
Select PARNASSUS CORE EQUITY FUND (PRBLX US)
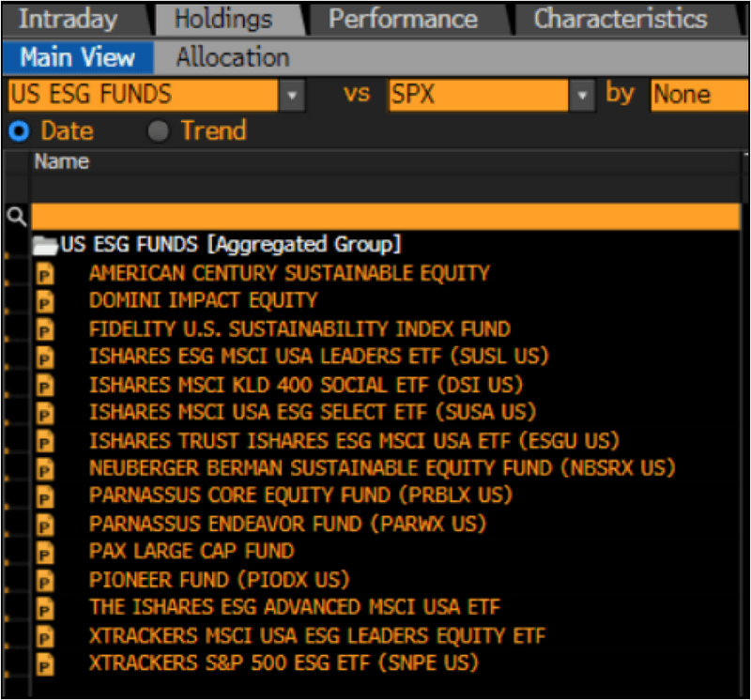point(300,495)
